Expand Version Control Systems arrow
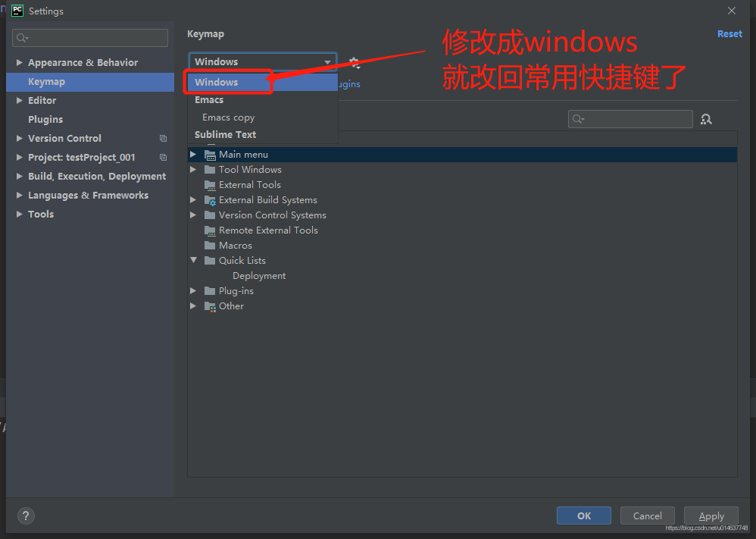Image resolution: width=756 pixels, height=539 pixels. (193, 215)
